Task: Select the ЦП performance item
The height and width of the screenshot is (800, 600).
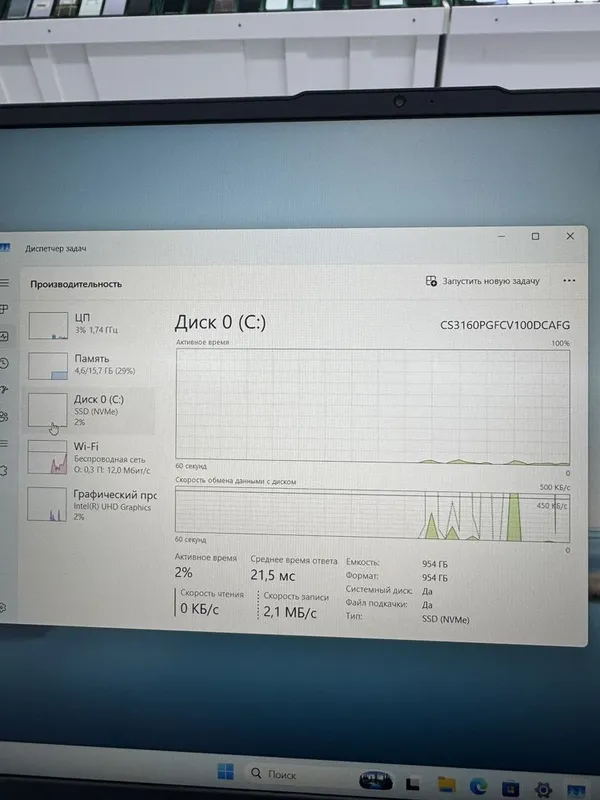Action: (90, 325)
